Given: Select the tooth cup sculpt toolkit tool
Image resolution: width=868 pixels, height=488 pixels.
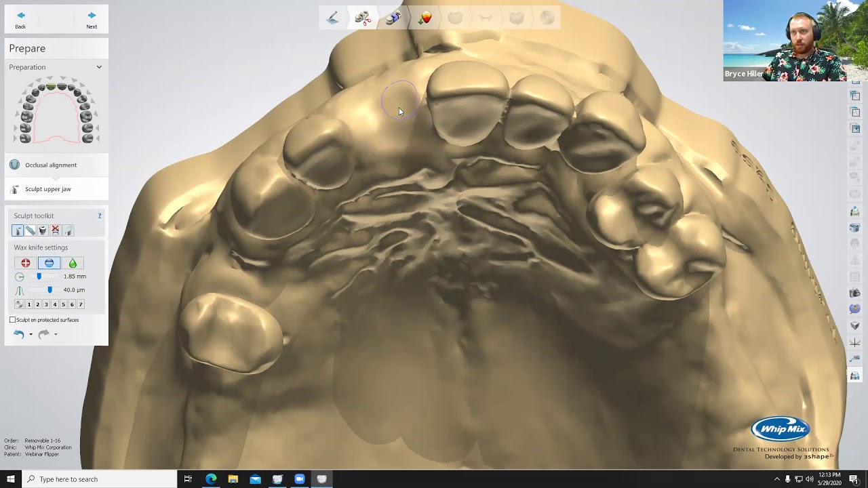Looking at the screenshot, I should pos(43,230).
